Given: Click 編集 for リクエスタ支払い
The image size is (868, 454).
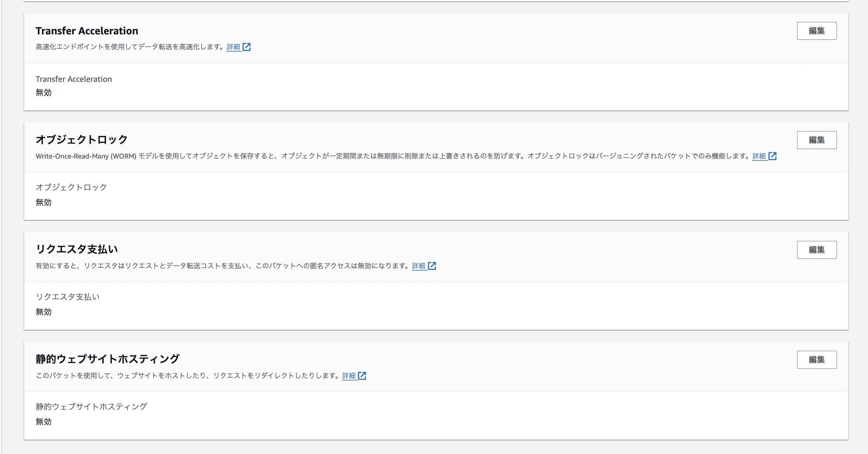Looking at the screenshot, I should (x=816, y=250).
